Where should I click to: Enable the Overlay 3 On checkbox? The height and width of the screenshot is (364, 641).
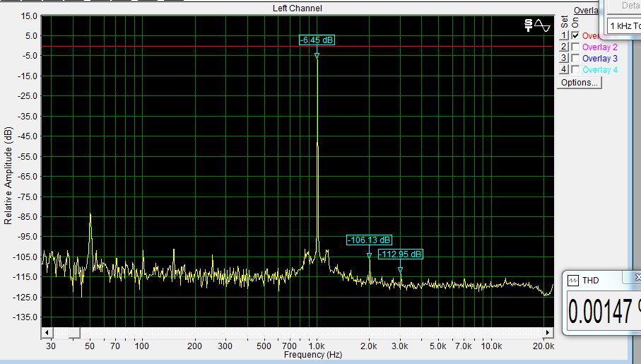point(575,58)
